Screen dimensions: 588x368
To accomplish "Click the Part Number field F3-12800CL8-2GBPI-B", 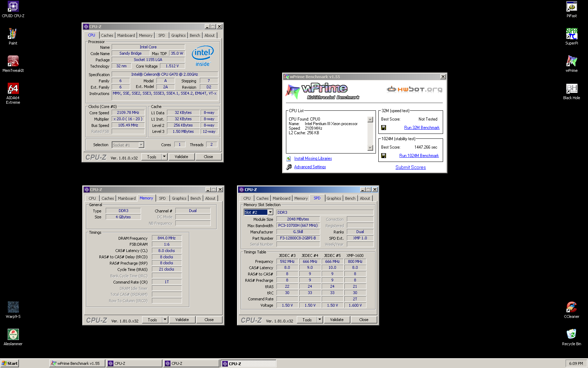I will pyautogui.click(x=298, y=238).
